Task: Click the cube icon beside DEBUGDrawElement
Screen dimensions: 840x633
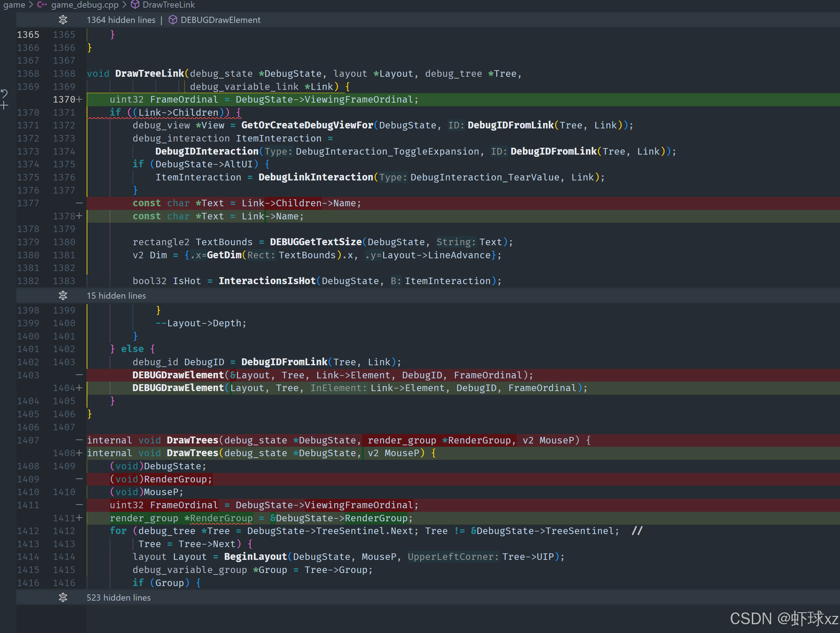Action: [173, 20]
